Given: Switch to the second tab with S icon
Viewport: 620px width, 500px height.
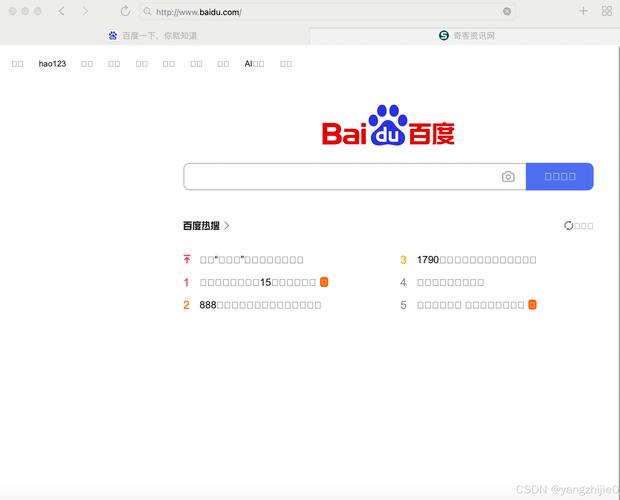Looking at the screenshot, I should click(x=465, y=36).
